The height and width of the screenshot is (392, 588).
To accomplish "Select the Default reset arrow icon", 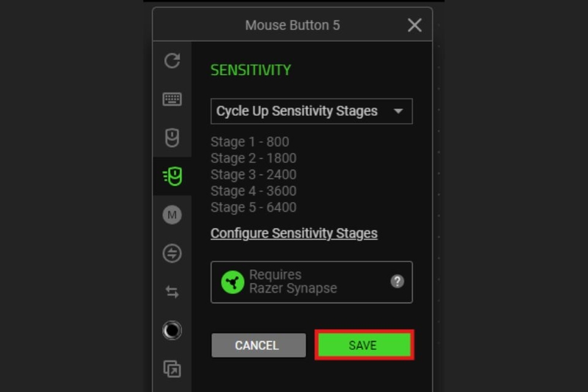I will point(172,60).
